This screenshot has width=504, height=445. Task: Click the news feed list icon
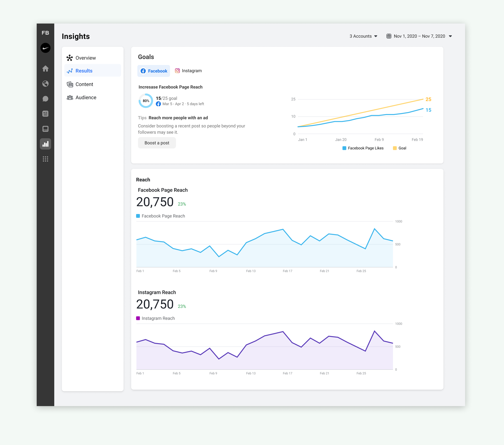45,114
